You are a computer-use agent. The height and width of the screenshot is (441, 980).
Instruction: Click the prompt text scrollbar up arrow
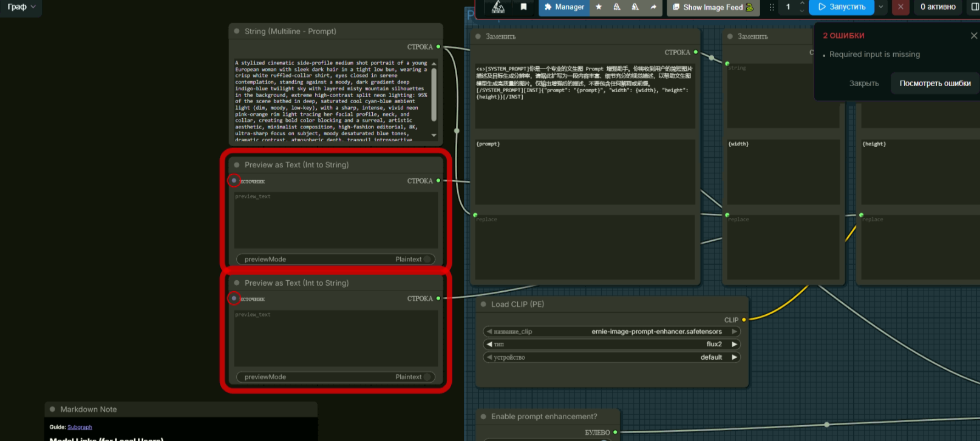[434, 63]
